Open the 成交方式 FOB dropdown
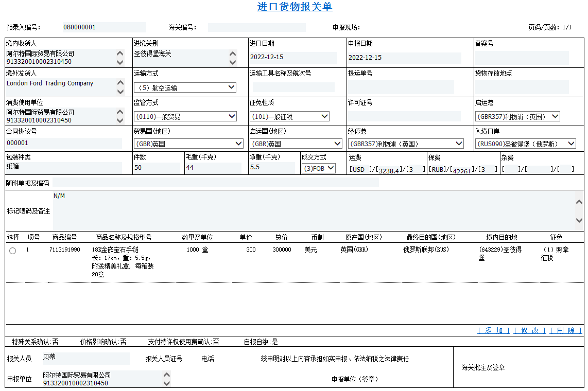This screenshot has width=588, height=391. click(319, 168)
